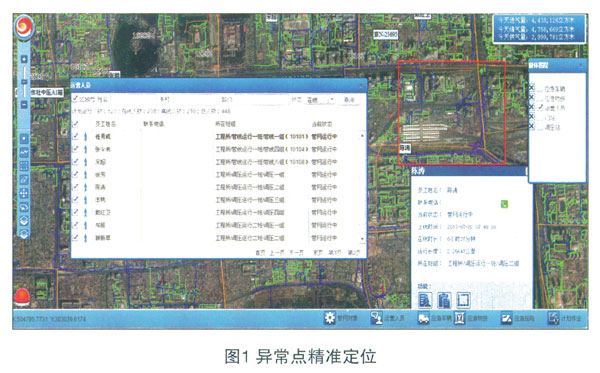Viewport: 600px width, 373px height.
Task: Toggle the header select-all checkbox
Action: click(75, 124)
